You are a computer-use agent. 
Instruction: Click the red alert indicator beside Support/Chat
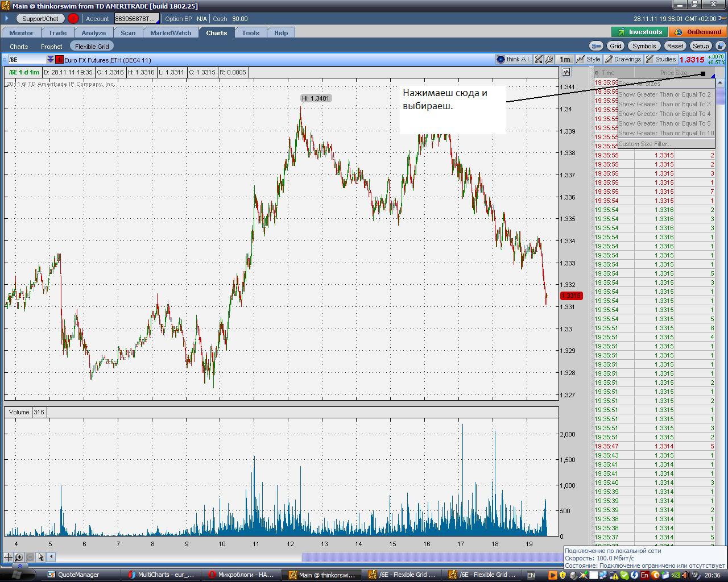tap(73, 19)
